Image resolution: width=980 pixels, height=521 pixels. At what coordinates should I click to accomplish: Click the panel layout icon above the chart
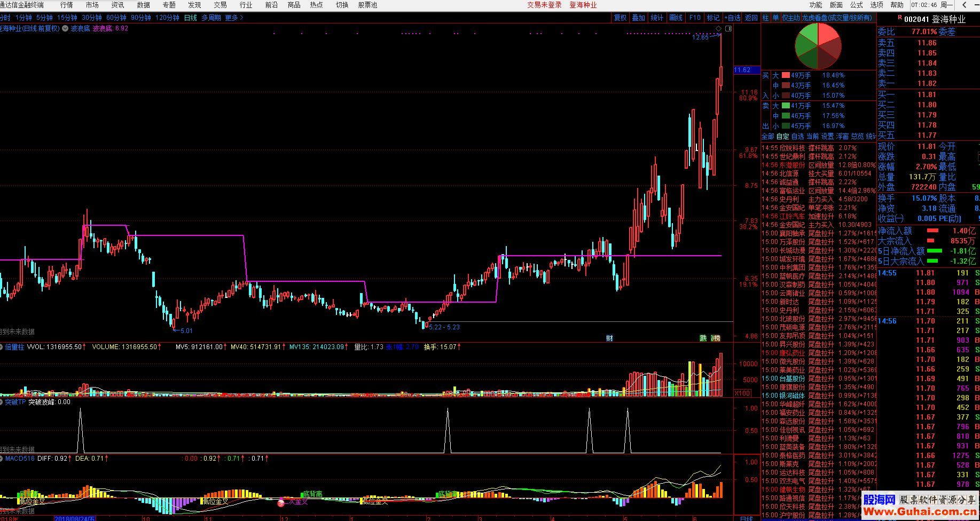coord(728,28)
